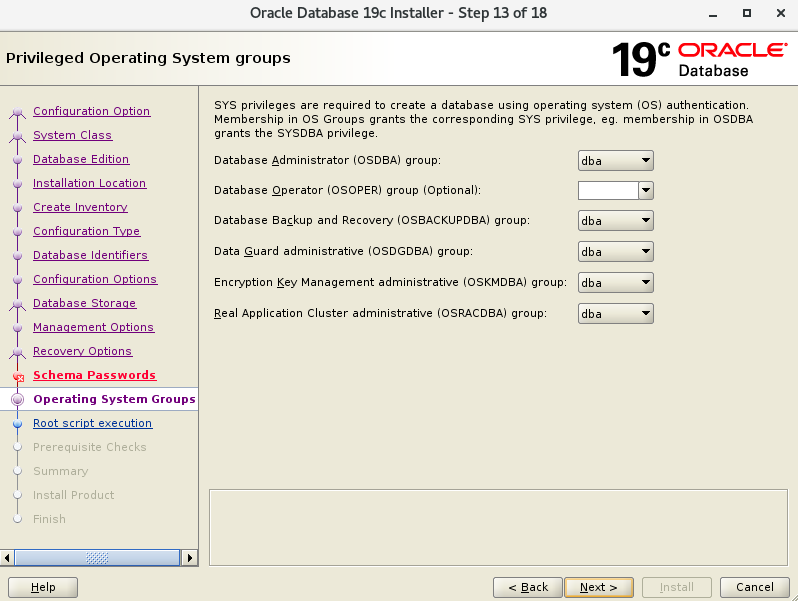Click the Help button

(x=43, y=587)
